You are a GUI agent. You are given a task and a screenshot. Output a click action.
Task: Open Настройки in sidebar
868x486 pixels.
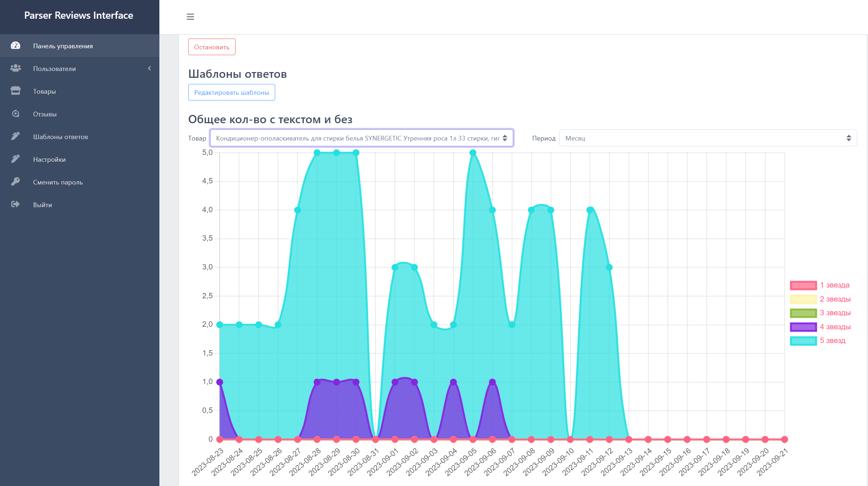tap(80, 159)
